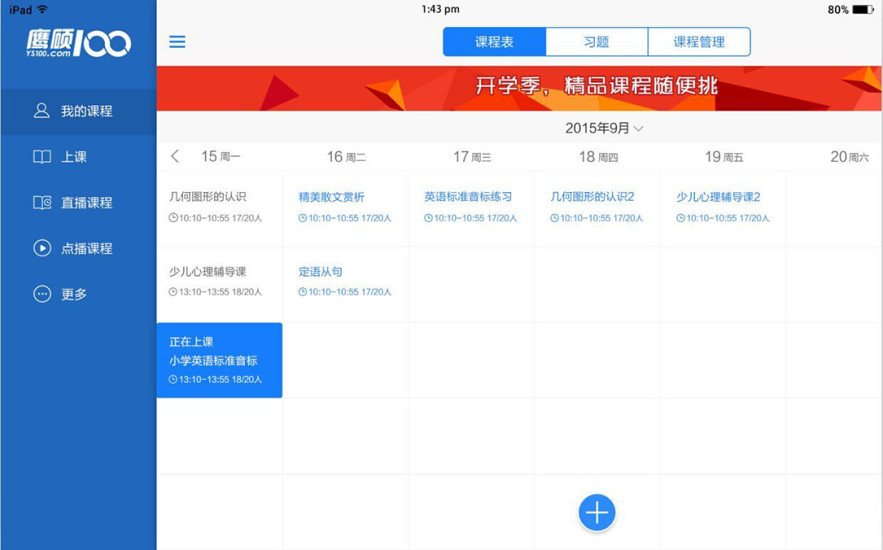Click the 开学季 promotional banner
Screen dimensions: 883x550
(519, 87)
